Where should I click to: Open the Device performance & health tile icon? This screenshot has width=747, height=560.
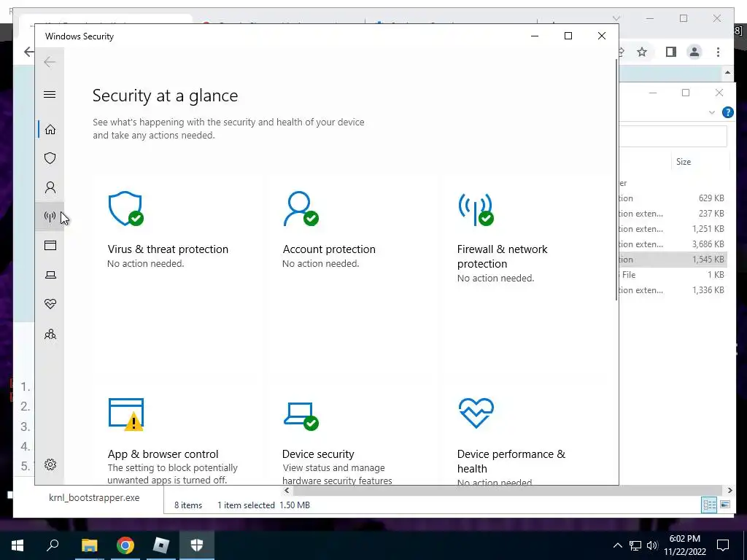(476, 413)
